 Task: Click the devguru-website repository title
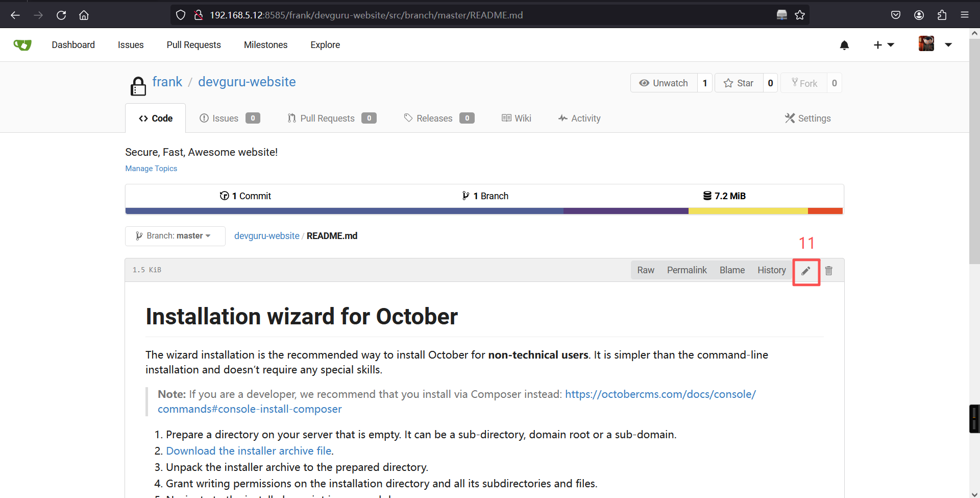(x=247, y=82)
